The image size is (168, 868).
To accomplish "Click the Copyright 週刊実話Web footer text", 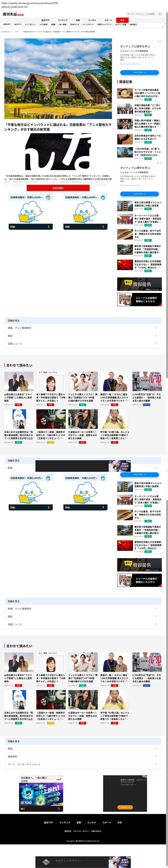I will (83, 841).
